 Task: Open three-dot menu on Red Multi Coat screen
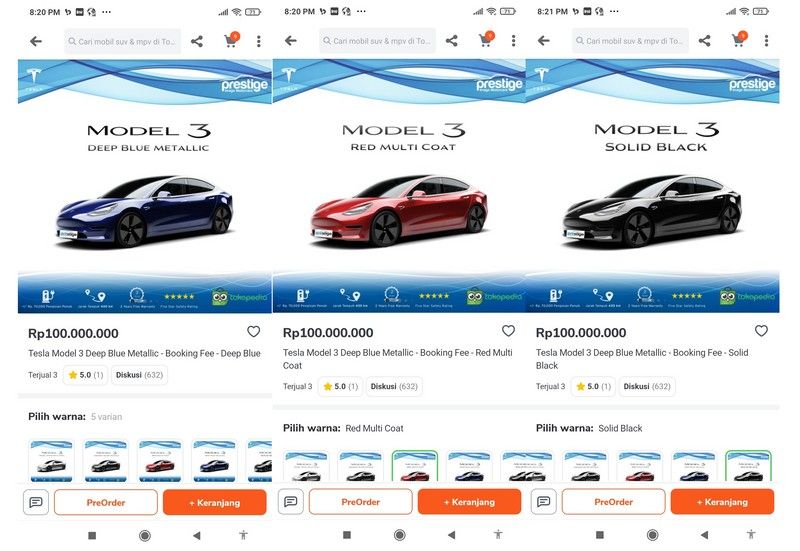click(x=513, y=41)
